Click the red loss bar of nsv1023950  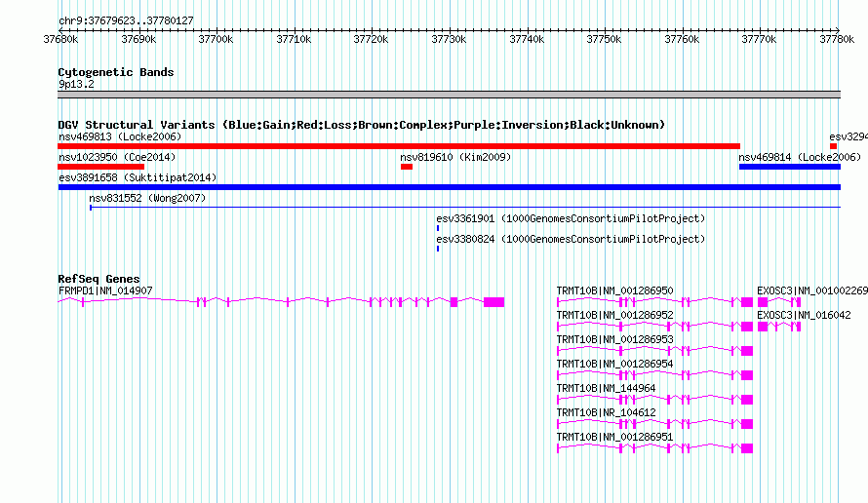[x=100, y=167]
